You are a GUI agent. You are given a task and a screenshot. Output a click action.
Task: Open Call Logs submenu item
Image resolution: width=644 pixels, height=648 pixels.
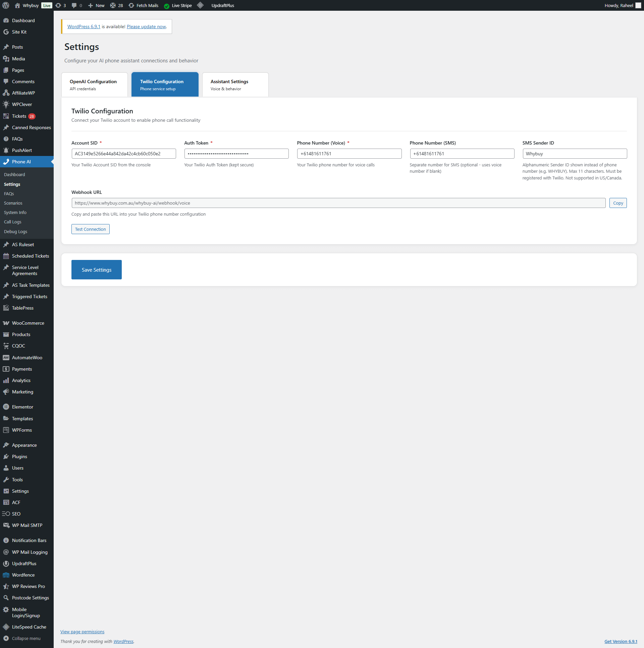pos(12,222)
